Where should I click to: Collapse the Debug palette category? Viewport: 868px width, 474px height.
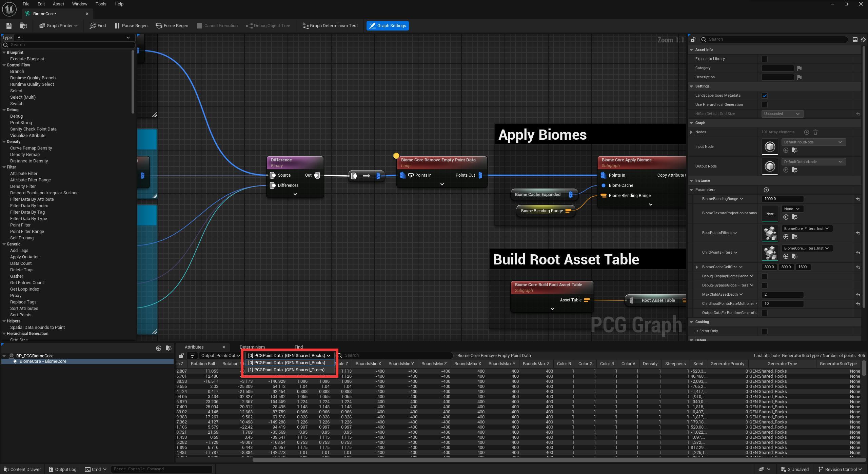(4, 110)
